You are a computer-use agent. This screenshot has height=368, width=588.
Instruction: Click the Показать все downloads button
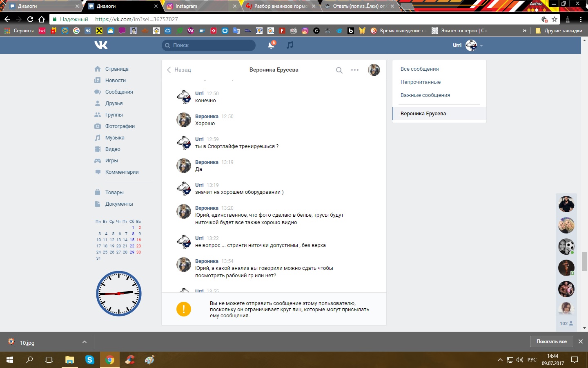(x=551, y=341)
